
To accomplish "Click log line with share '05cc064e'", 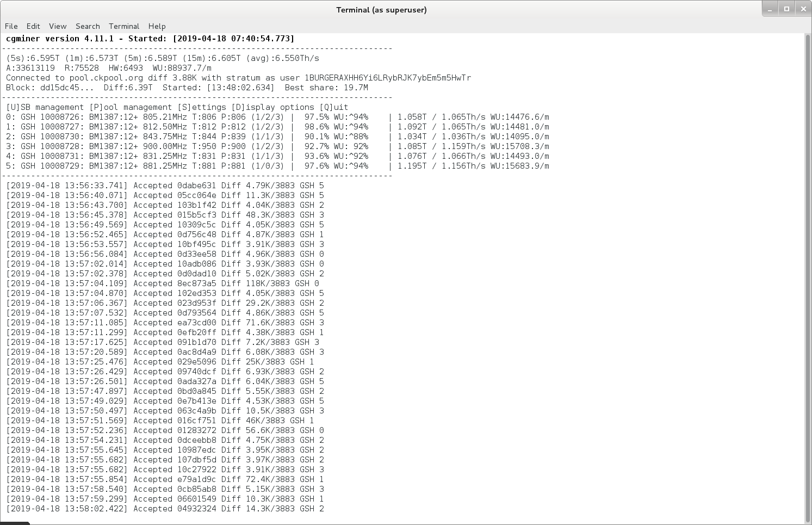I will click(165, 195).
